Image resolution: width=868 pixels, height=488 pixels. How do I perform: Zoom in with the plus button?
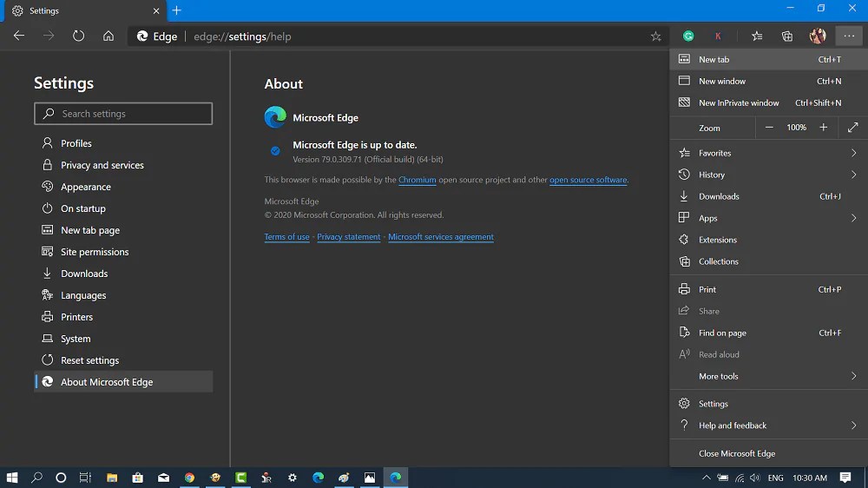pos(824,128)
